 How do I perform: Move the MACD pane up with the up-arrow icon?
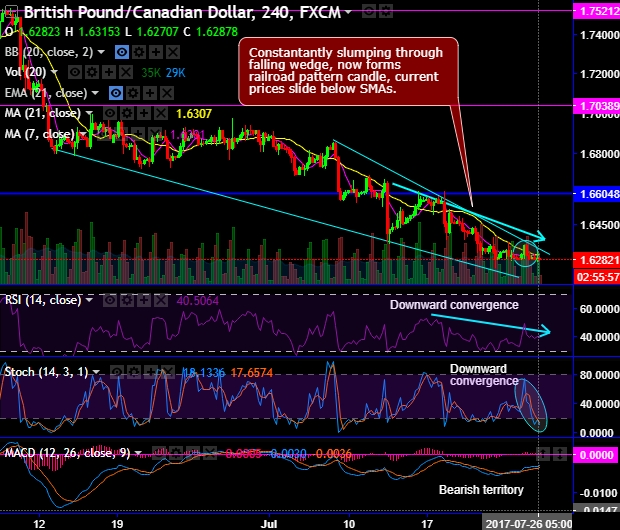click(542, 454)
